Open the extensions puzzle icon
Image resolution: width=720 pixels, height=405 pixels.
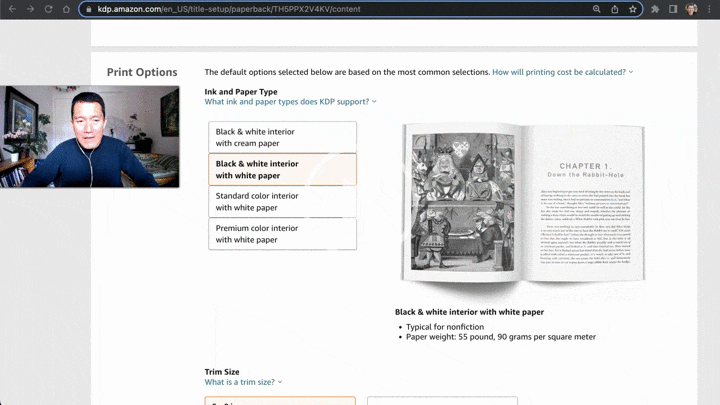tap(655, 9)
